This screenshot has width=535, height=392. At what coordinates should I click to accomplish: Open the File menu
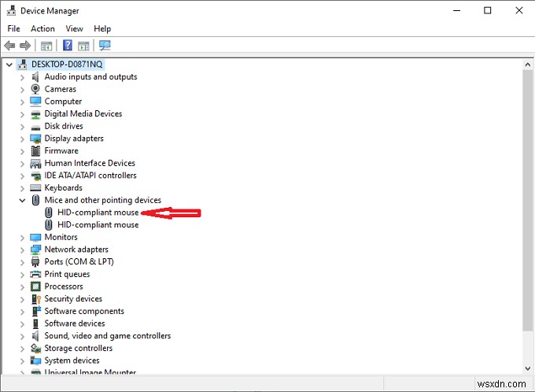[x=13, y=28]
